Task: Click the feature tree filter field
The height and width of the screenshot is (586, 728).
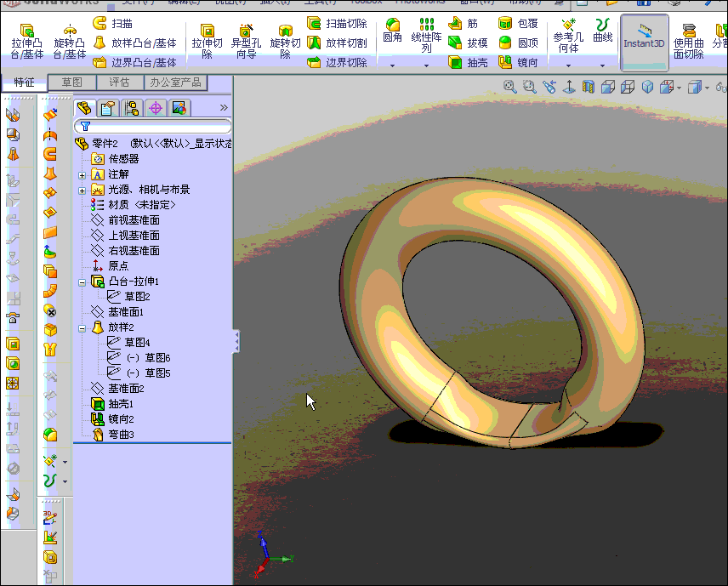Action: [152, 126]
